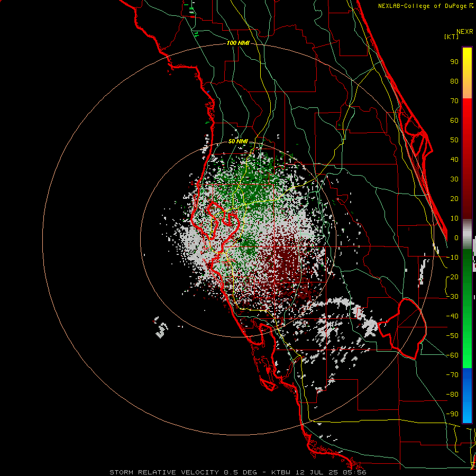
Task: Click the 10 value on the velocity scale
Action: (454, 218)
